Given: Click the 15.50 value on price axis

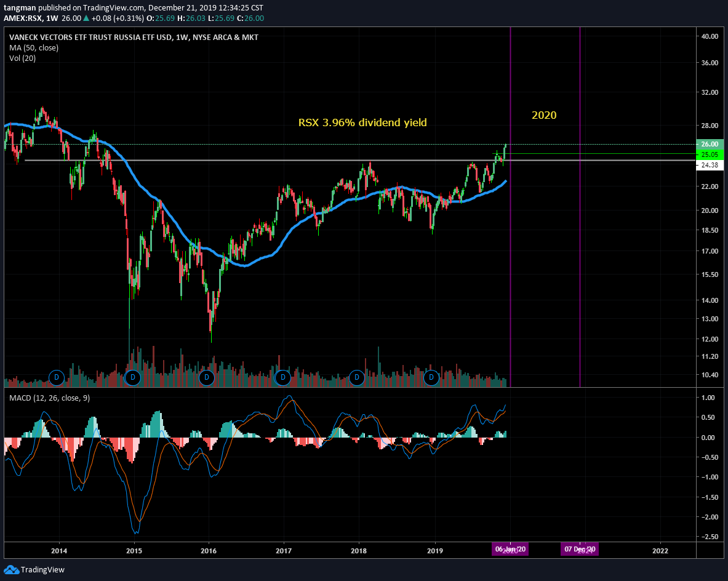Looking at the screenshot, I should pos(710,275).
